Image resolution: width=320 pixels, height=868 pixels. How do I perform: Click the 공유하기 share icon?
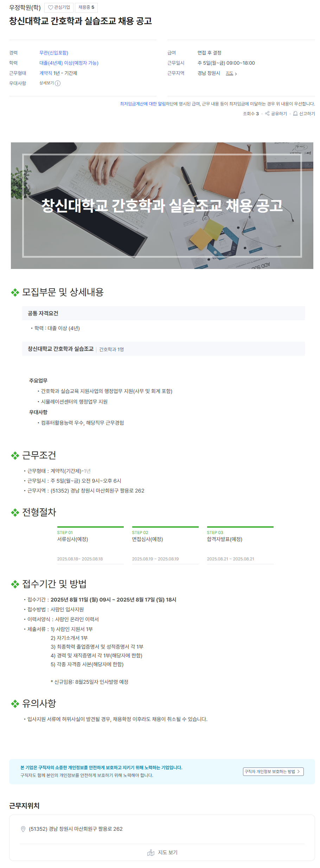click(x=267, y=114)
